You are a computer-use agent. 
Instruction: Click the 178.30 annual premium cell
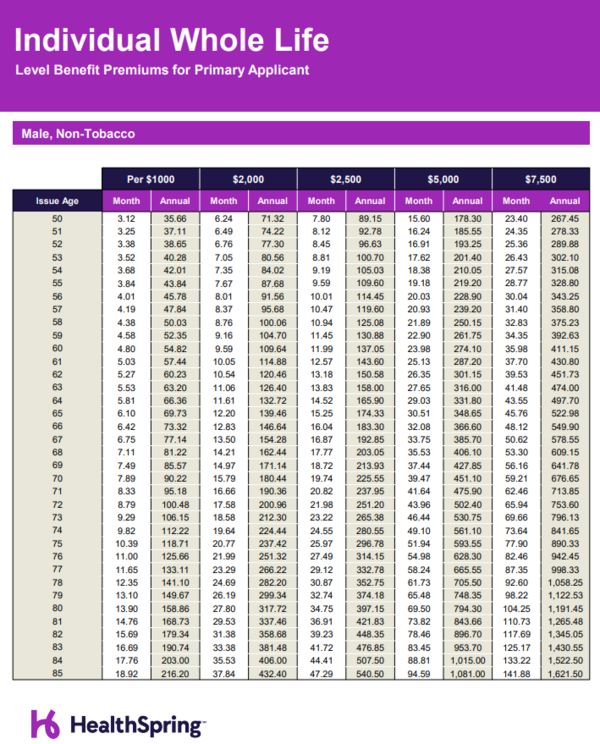[468, 219]
